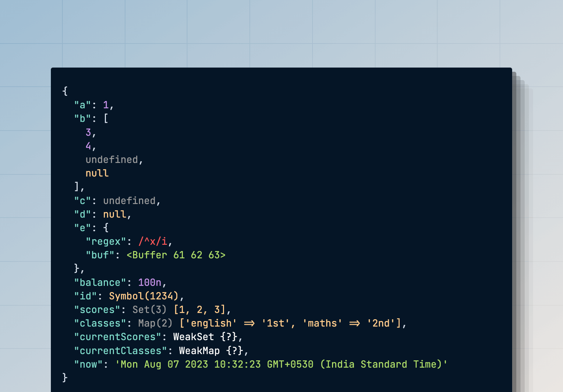This screenshot has height=392, width=563.
Task: Click the opening square bracket after "b"
Action: (106, 119)
